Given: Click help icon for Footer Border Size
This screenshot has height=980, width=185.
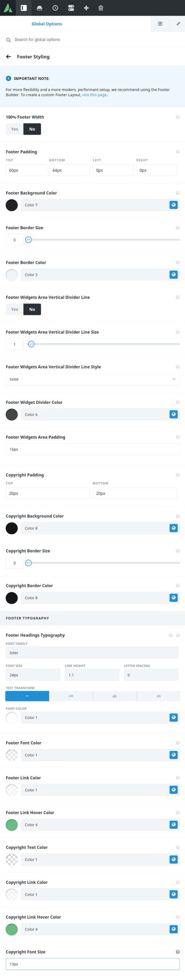Looking at the screenshot, I should 178,228.
